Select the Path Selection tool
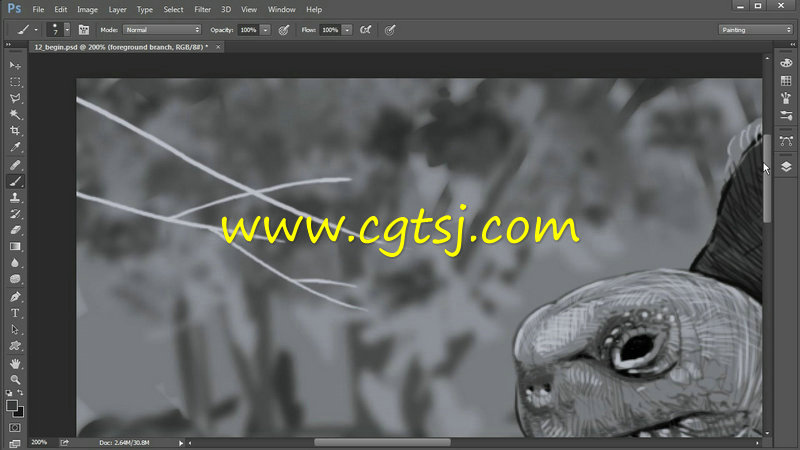This screenshot has width=800, height=450. coord(15,329)
